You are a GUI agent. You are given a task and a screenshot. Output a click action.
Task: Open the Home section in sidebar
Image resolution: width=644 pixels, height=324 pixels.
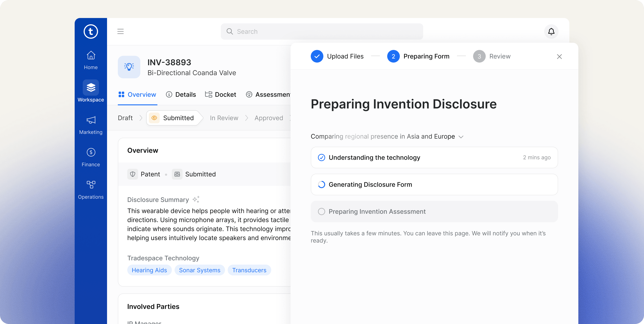(x=91, y=60)
